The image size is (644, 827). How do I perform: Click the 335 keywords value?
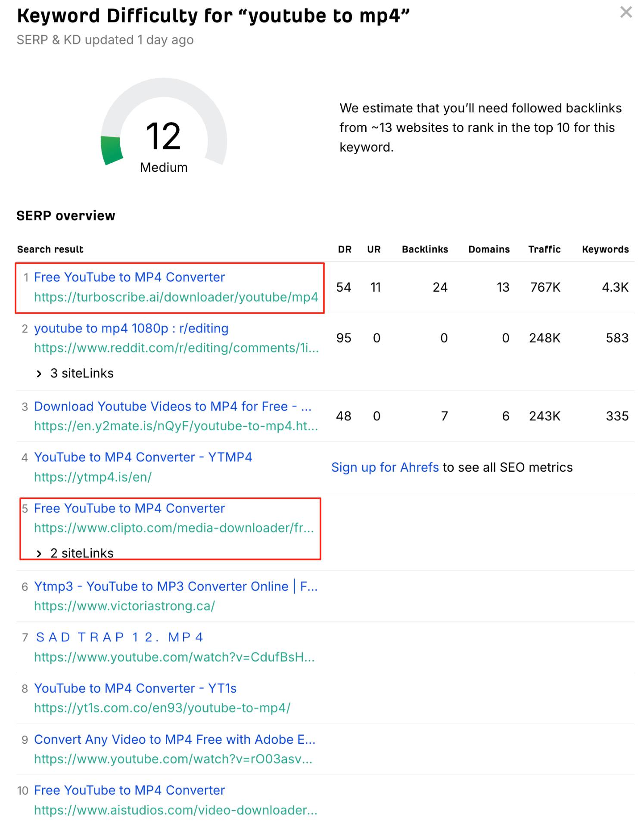pos(617,416)
